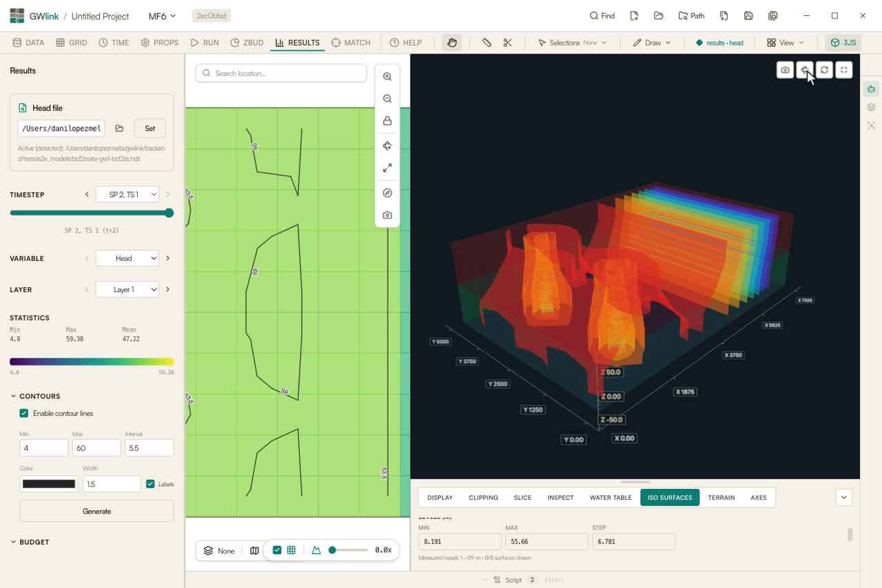Go to previous timestep arrow
Viewport: 882px width, 588px height.
87,195
